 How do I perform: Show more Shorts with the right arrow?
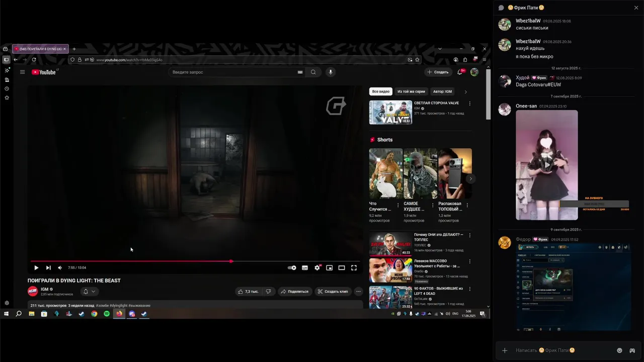(471, 178)
